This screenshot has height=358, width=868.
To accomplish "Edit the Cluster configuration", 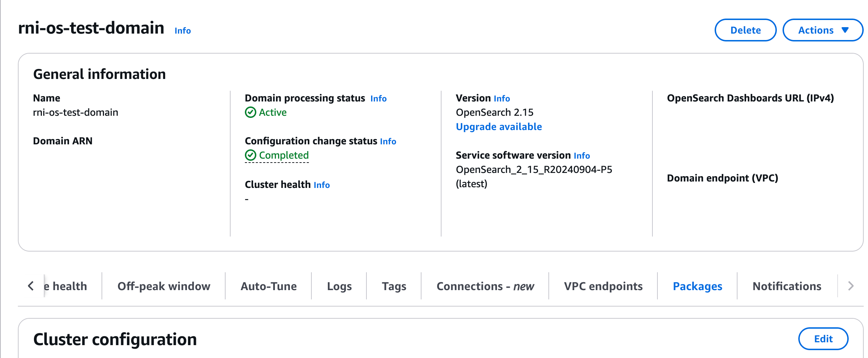I will (823, 339).
